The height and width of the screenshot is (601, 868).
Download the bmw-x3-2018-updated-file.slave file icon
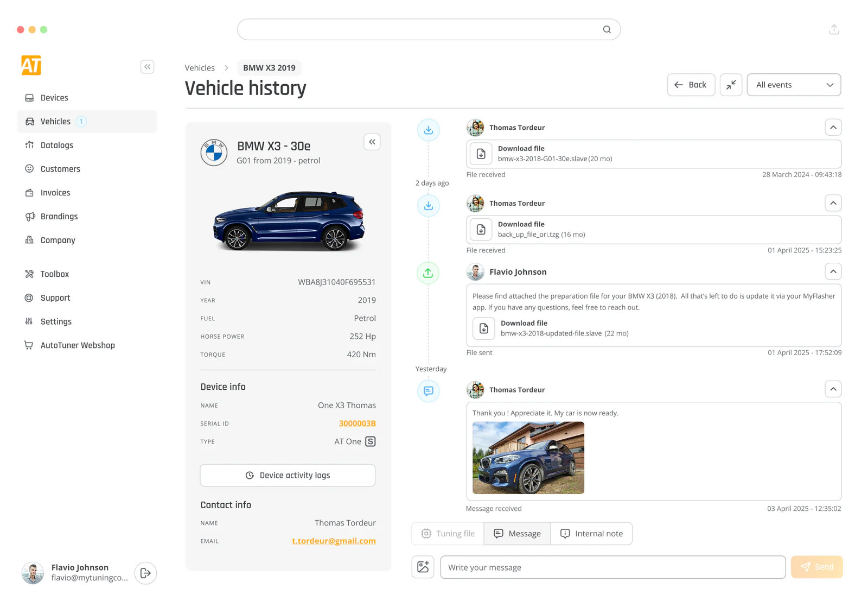click(483, 328)
